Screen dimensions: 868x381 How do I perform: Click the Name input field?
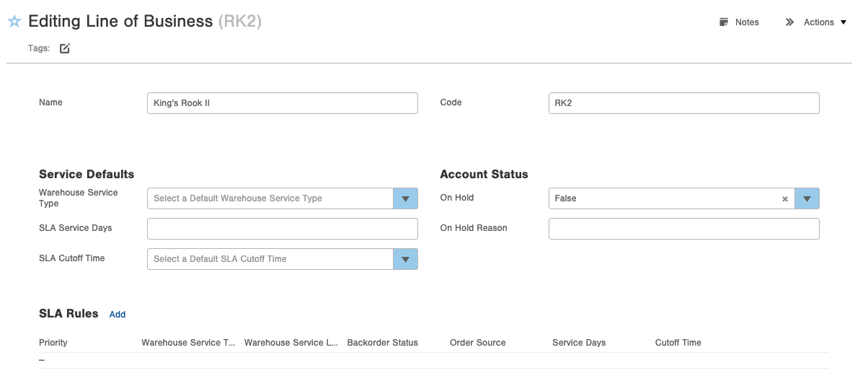(x=283, y=103)
